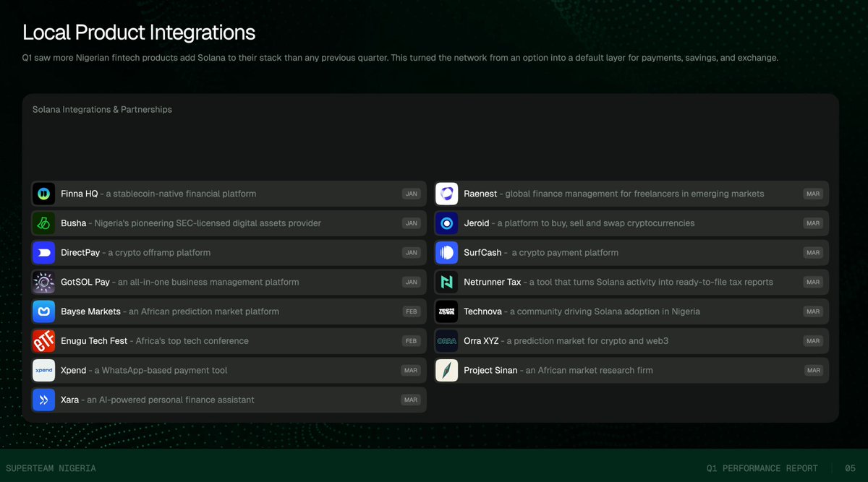Click the FEB badge on Enugu Tech Fest row
868x482 pixels.
point(412,341)
